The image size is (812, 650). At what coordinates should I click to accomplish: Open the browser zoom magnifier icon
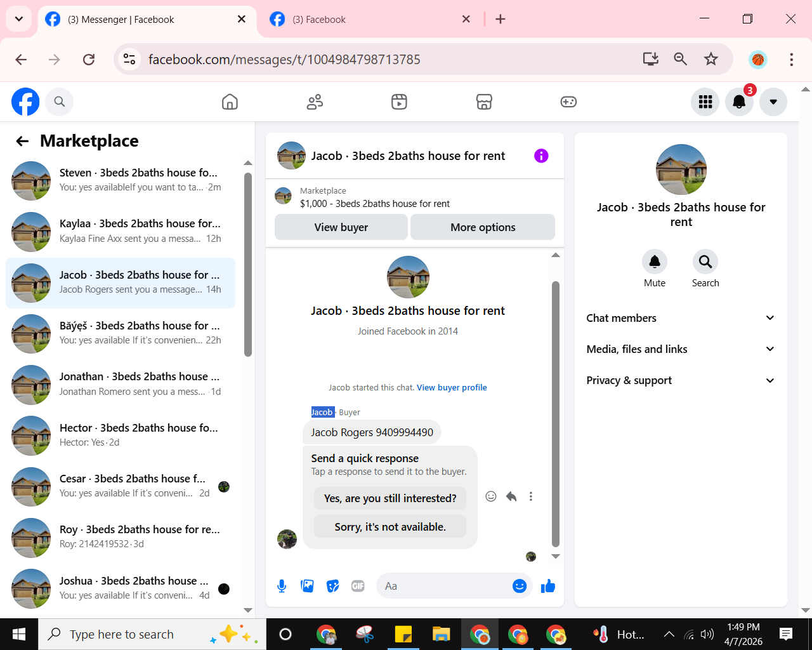(x=680, y=59)
